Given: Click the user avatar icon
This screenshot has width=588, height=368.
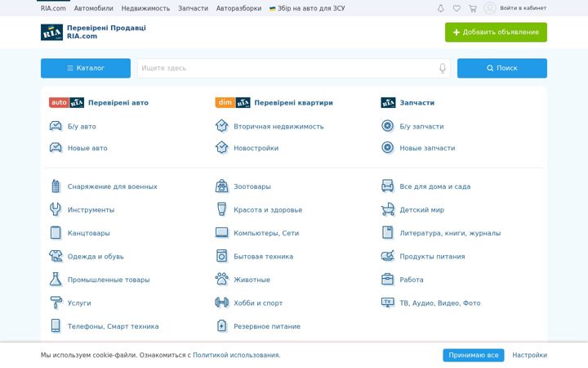Looking at the screenshot, I should (x=490, y=8).
